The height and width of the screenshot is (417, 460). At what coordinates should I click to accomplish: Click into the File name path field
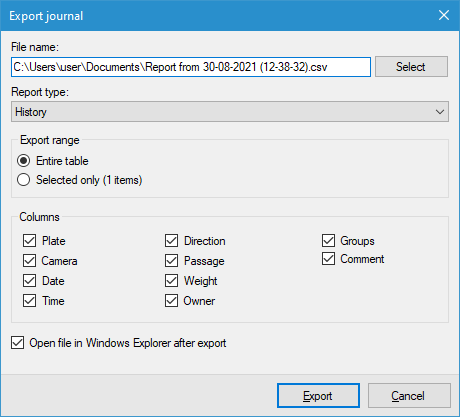191,67
